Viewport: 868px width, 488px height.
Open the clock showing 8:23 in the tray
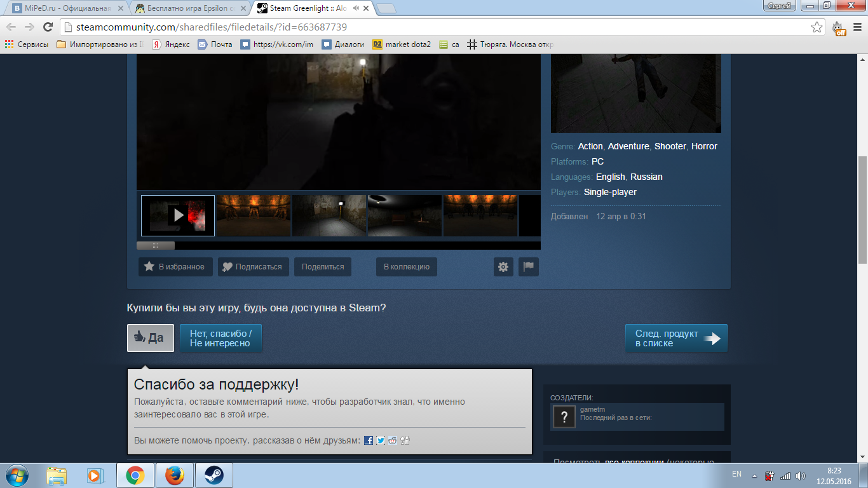click(x=834, y=475)
